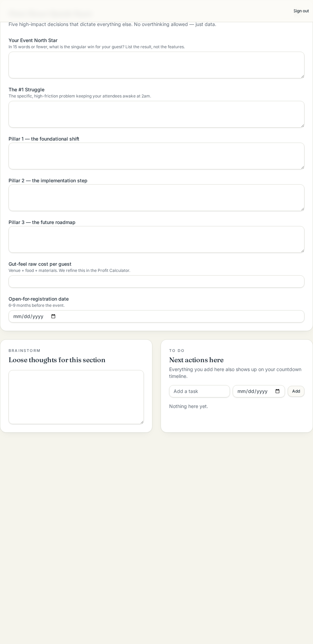
Task: Click the Open-for-registration date field
Action: pyautogui.click(x=156, y=316)
